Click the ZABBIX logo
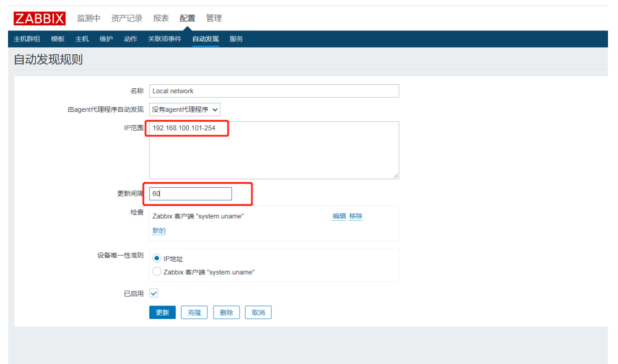Screen dimensions: 618x364 pos(39,18)
